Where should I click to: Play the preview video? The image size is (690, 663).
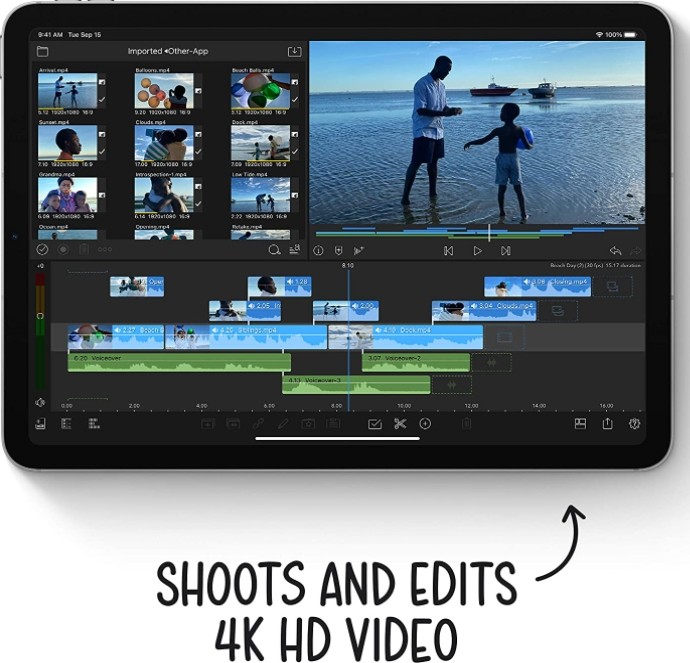tap(477, 251)
